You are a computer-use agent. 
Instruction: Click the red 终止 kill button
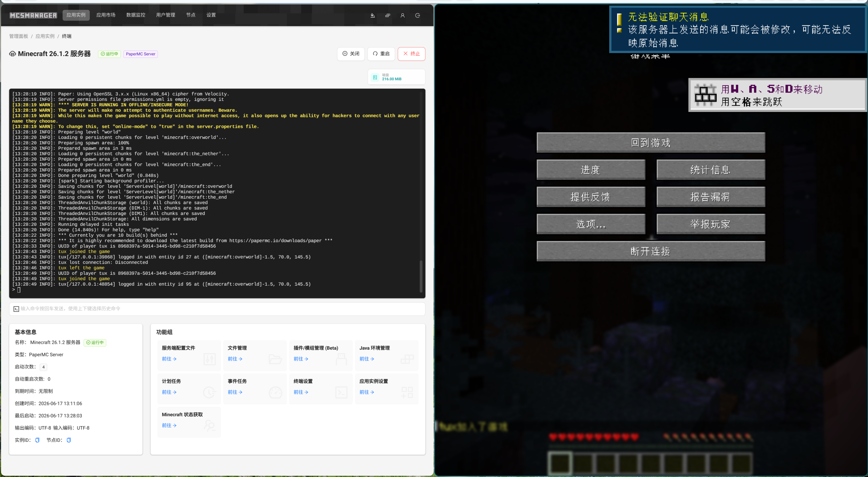(411, 54)
